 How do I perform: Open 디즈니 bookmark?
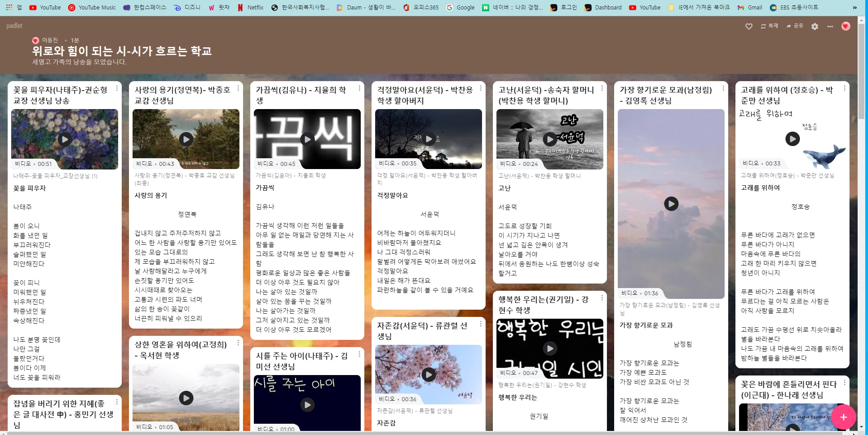[x=187, y=7]
